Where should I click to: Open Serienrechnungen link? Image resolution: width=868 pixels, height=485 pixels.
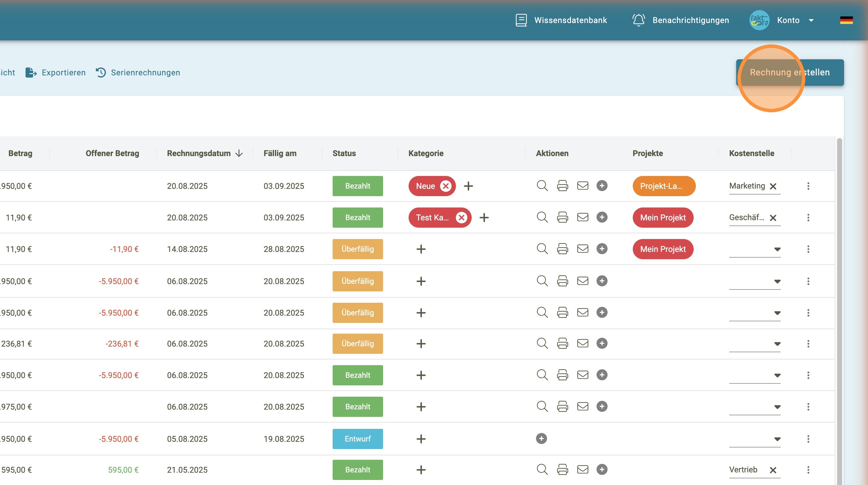click(145, 73)
